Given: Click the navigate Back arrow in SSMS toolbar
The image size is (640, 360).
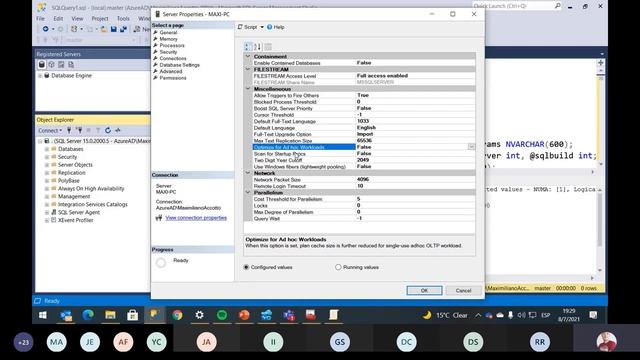Looking at the screenshot, I should 45,29.
